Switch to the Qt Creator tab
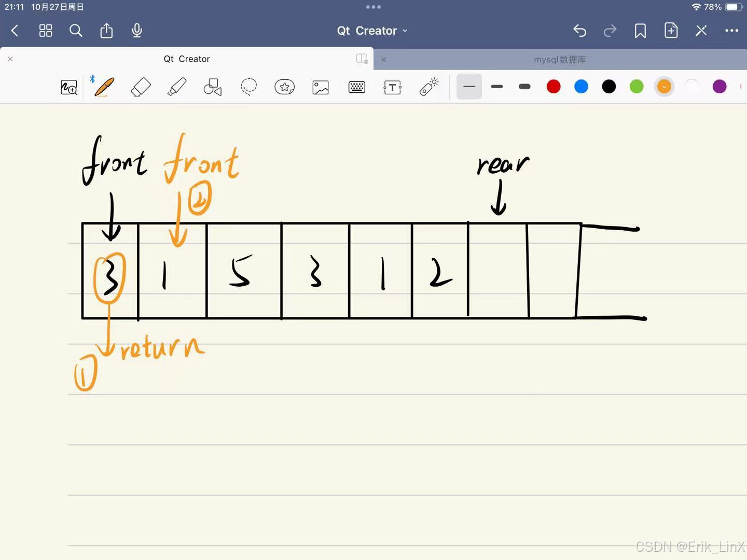The width and height of the screenshot is (747, 560). point(187,59)
